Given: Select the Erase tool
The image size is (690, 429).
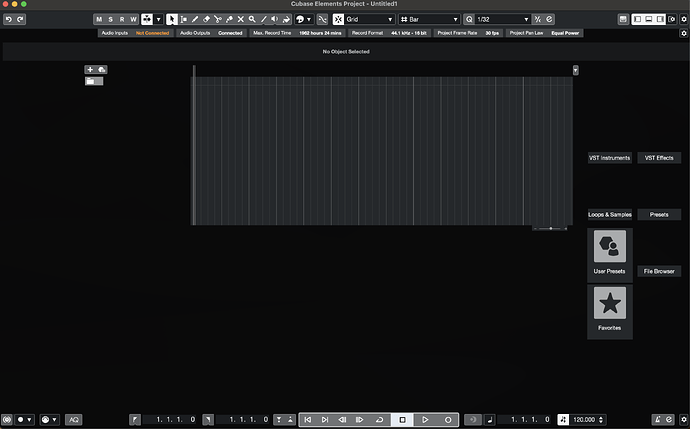Looking at the screenshot, I should click(206, 19).
